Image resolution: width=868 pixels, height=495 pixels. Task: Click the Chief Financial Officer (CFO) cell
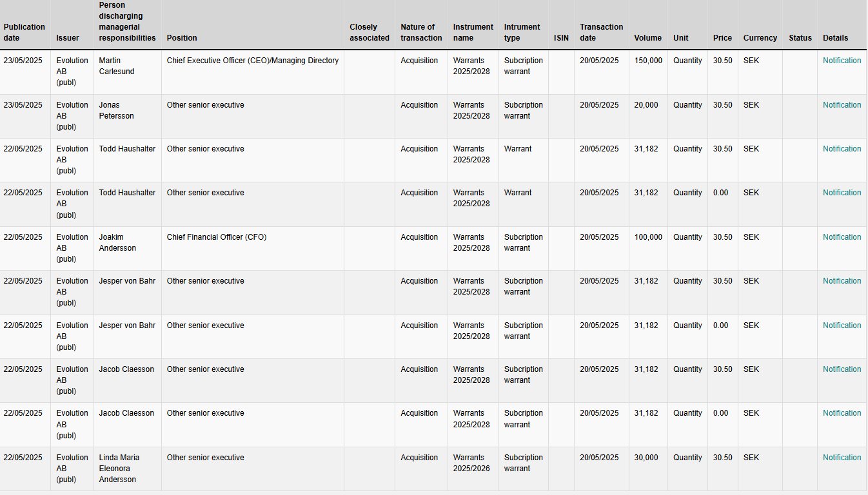click(216, 237)
